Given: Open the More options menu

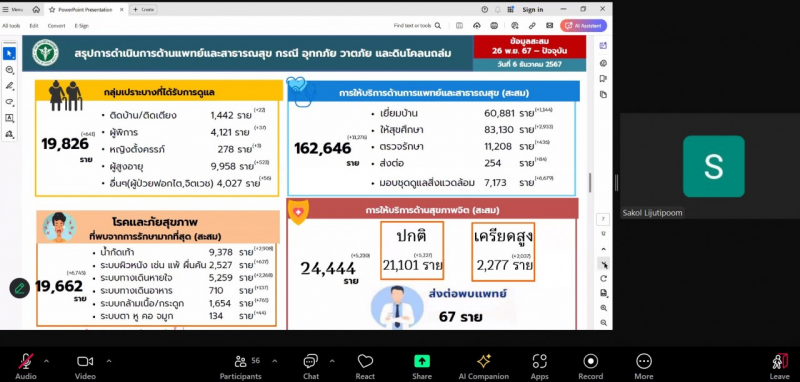Looking at the screenshot, I should (644, 366).
